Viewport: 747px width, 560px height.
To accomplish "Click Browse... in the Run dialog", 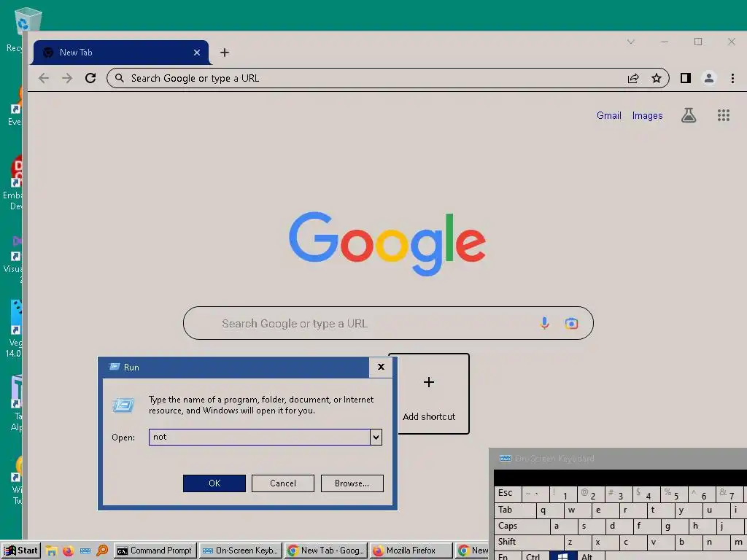I will pos(352,483).
